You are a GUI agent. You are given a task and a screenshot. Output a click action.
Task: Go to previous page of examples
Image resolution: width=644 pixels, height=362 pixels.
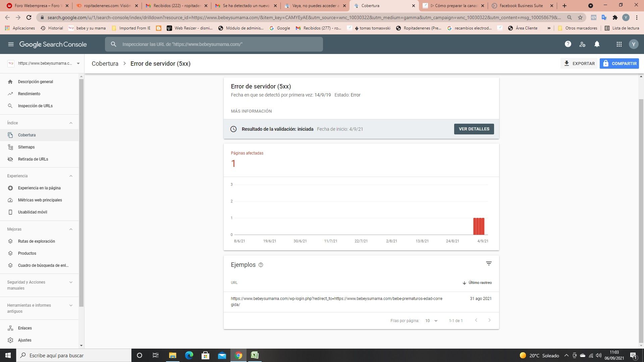476,320
